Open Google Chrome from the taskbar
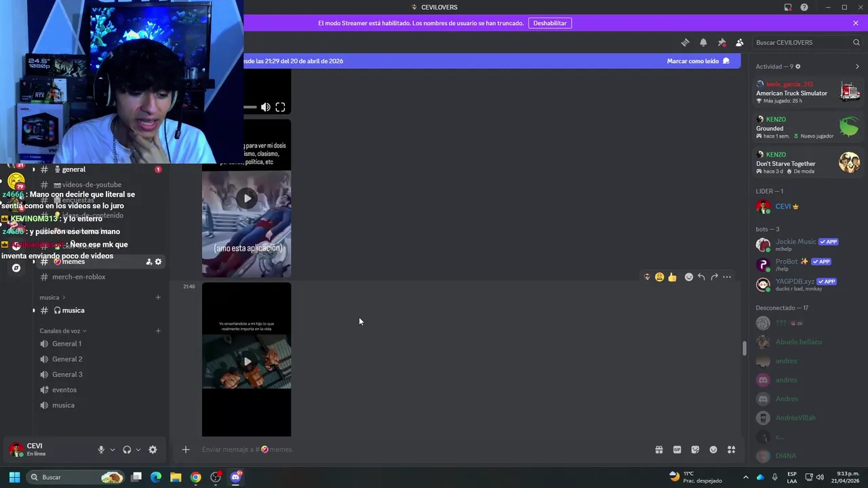868x488 pixels. (195, 477)
